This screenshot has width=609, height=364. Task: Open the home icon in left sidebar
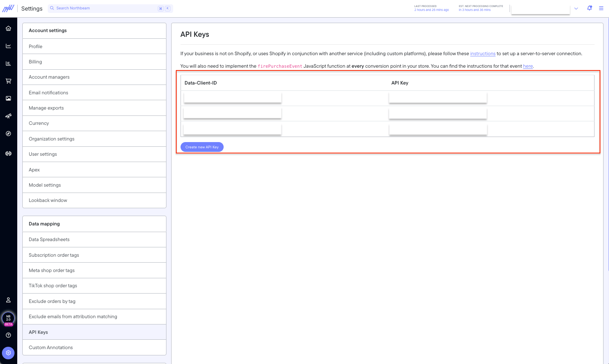coord(8,28)
